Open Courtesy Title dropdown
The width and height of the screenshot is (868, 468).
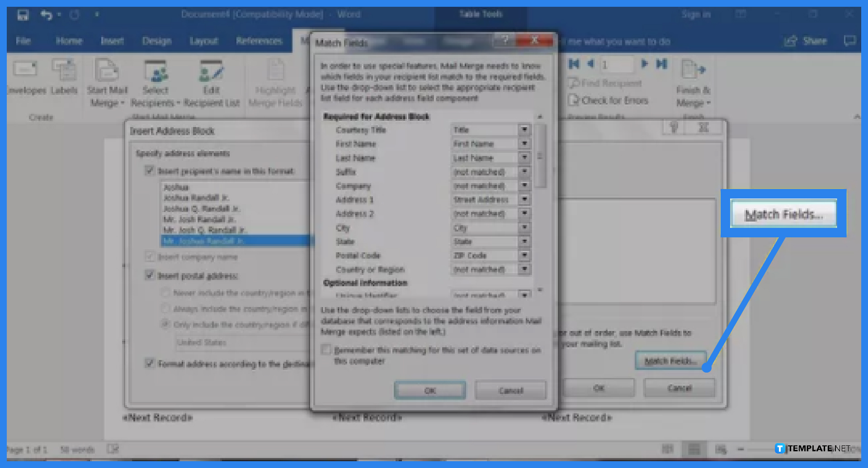524,130
